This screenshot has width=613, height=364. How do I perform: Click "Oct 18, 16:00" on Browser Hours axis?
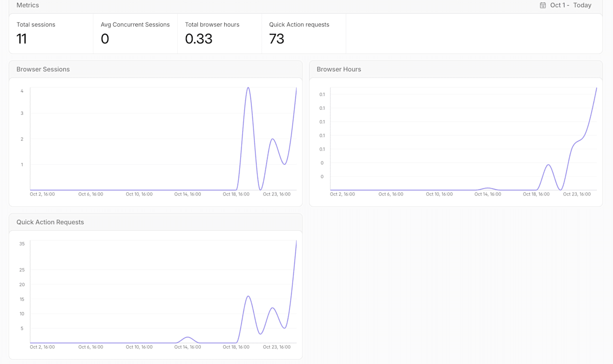click(536, 194)
